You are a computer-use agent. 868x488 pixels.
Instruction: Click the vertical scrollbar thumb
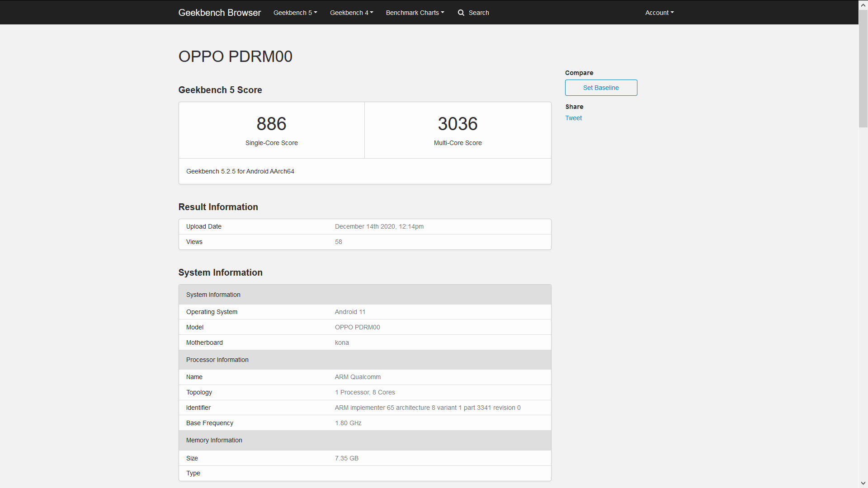coord(863,69)
